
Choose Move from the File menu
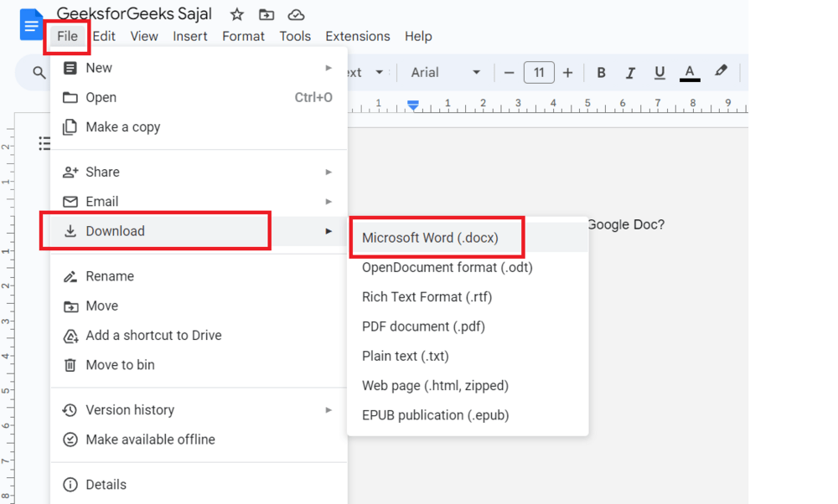coord(199,306)
